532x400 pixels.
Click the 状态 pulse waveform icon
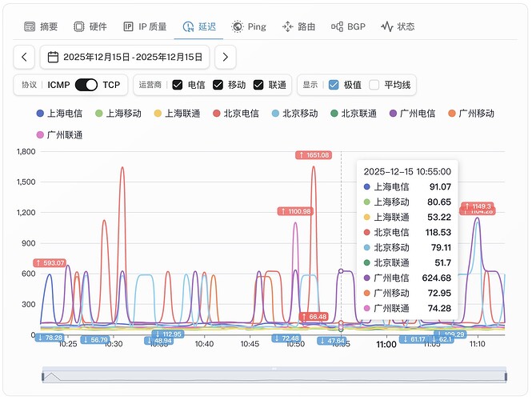(x=386, y=26)
